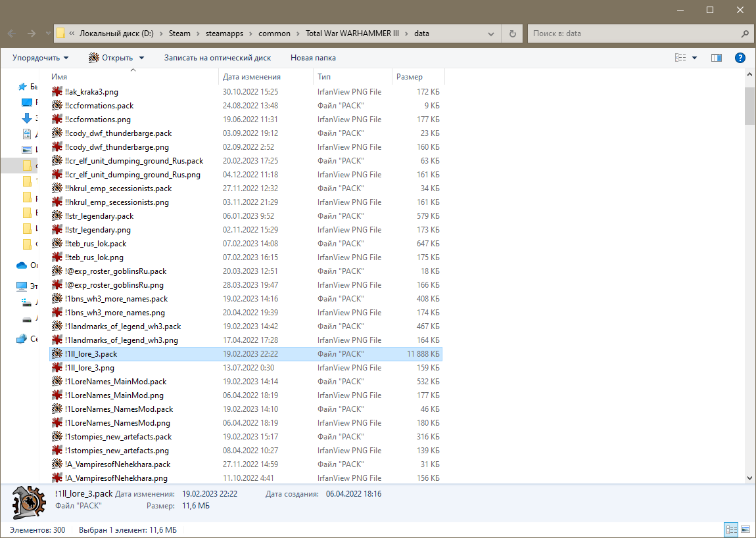Toggle the preview pane icon
Image resolution: width=756 pixels, height=538 pixels.
(717, 58)
